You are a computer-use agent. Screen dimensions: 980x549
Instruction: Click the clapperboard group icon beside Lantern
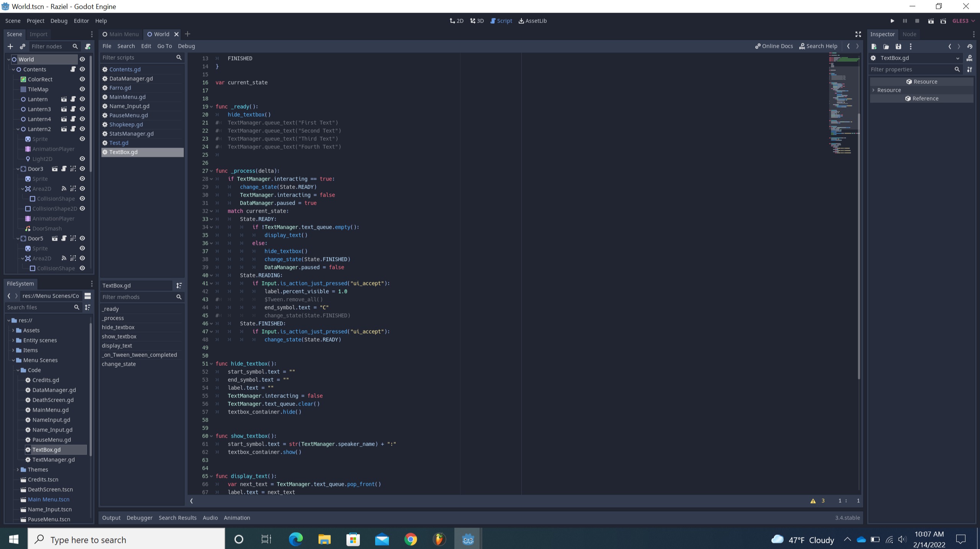(x=64, y=99)
